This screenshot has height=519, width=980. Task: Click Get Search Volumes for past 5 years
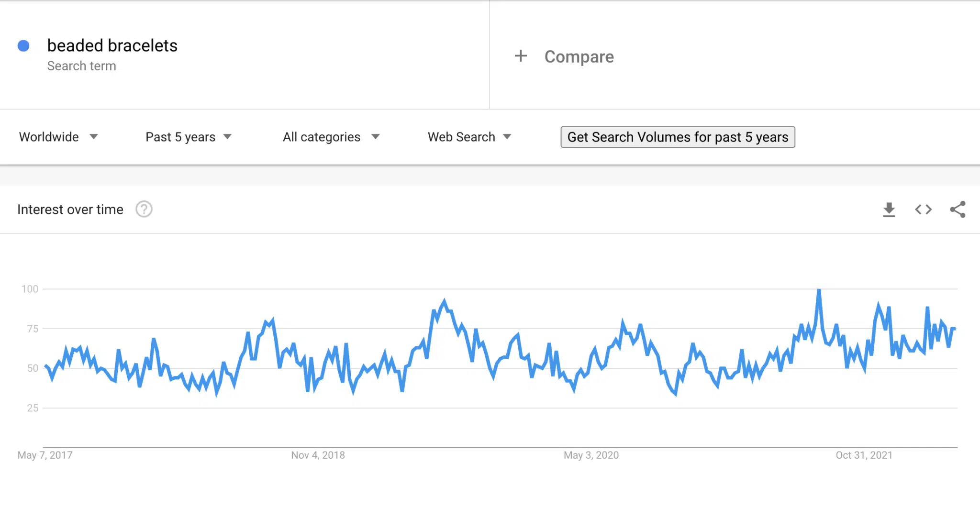pos(678,137)
